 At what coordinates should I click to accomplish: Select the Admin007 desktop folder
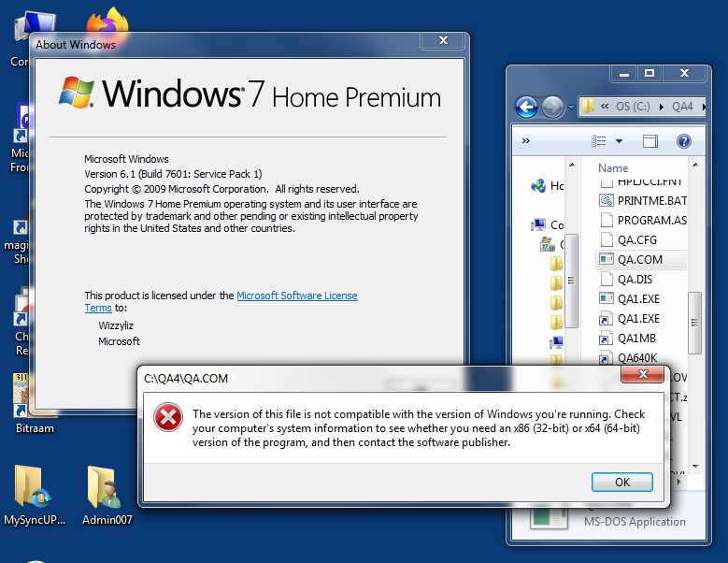[107, 496]
